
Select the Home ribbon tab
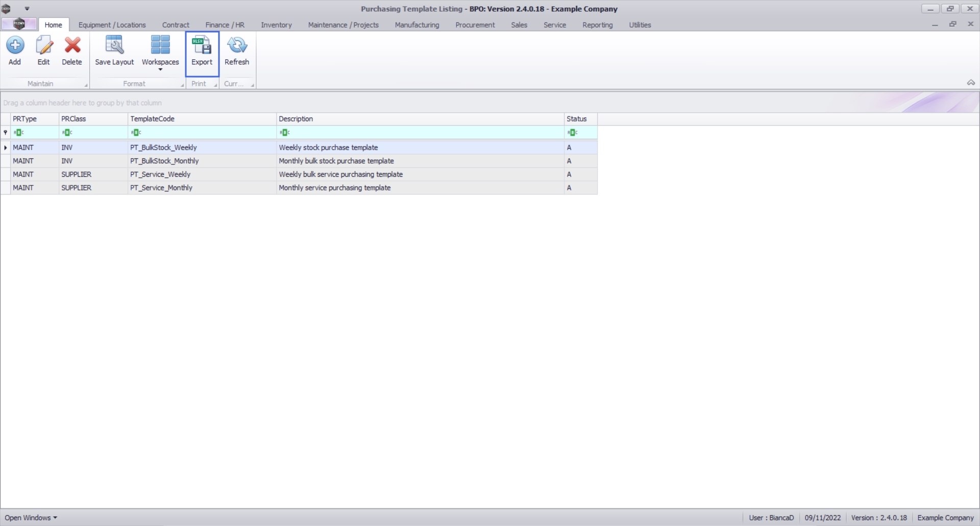53,25
